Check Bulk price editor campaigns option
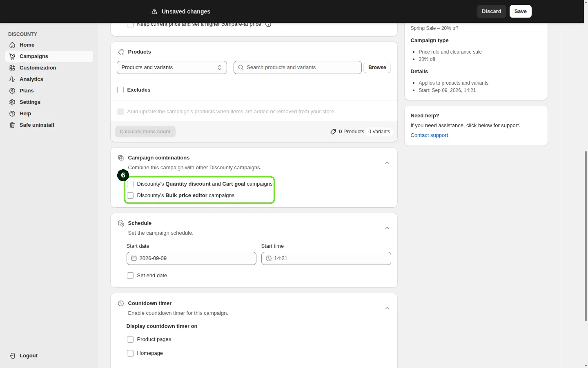 pyautogui.click(x=130, y=195)
